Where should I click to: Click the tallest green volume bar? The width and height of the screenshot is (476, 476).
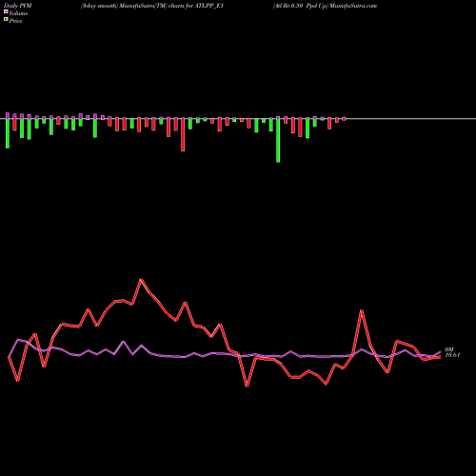point(278,141)
